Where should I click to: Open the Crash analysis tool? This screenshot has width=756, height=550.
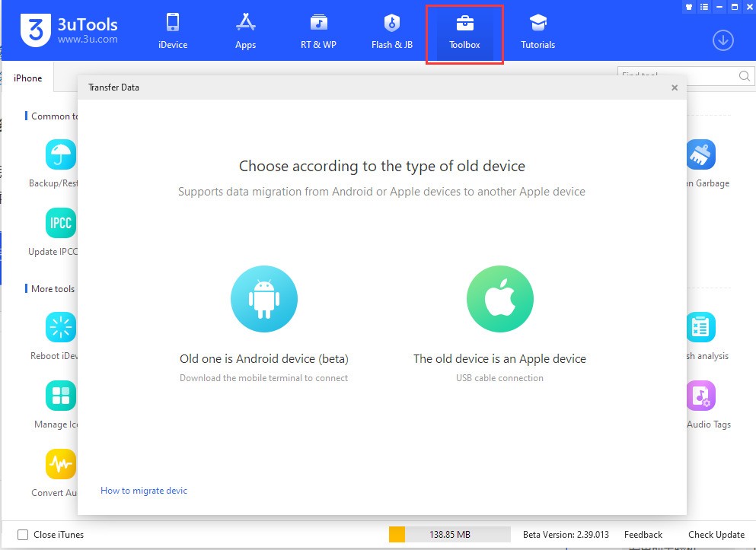point(701,327)
